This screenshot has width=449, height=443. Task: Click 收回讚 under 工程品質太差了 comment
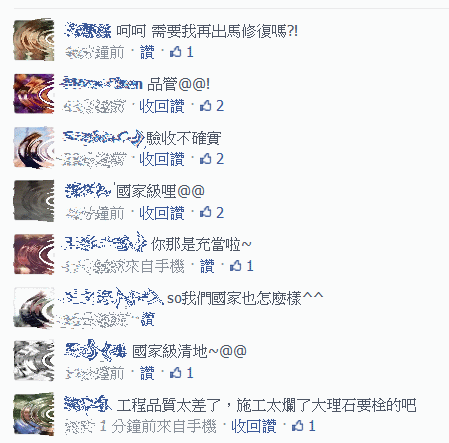254,426
